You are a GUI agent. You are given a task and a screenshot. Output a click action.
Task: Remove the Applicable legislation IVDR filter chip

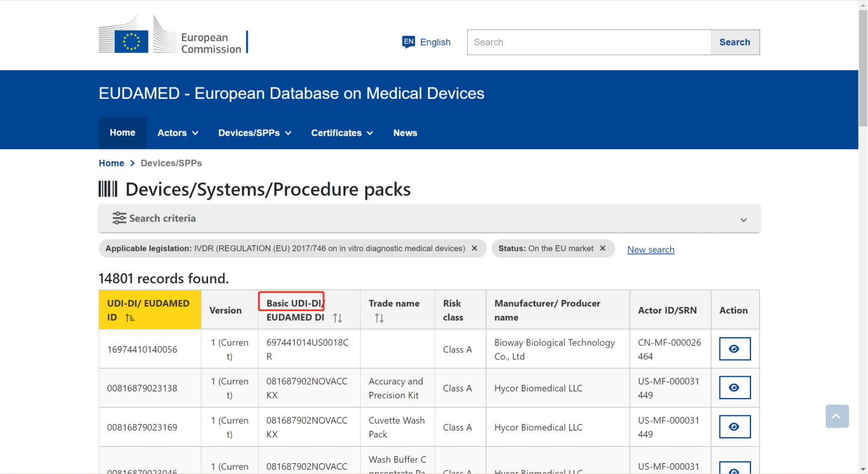point(474,248)
